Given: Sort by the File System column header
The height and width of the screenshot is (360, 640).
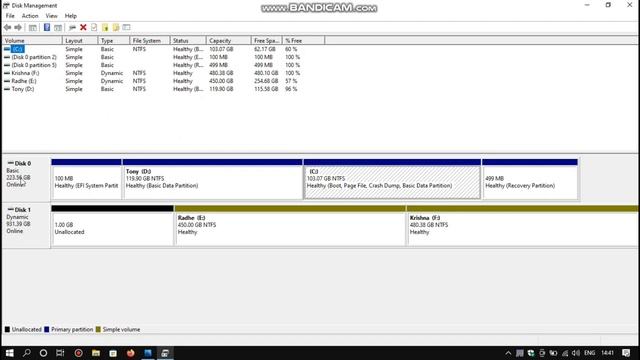Looking at the screenshot, I should (x=150, y=40).
